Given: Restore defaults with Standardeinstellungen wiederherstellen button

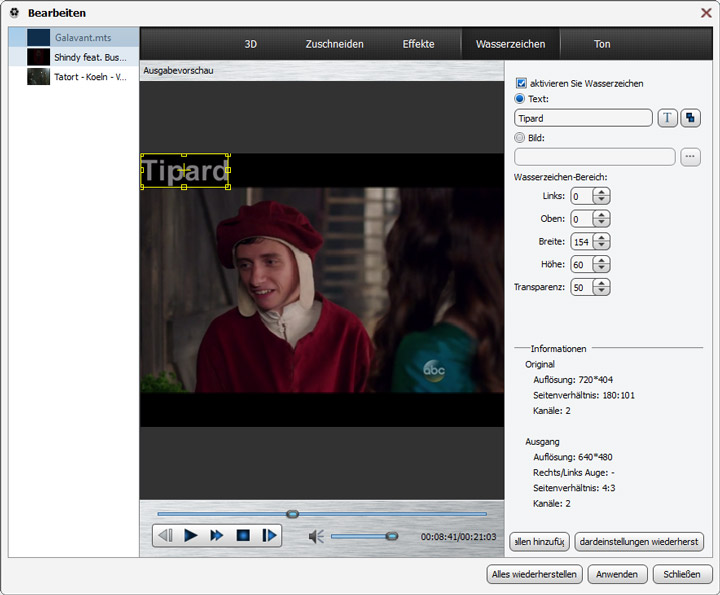Looking at the screenshot, I should click(x=639, y=542).
